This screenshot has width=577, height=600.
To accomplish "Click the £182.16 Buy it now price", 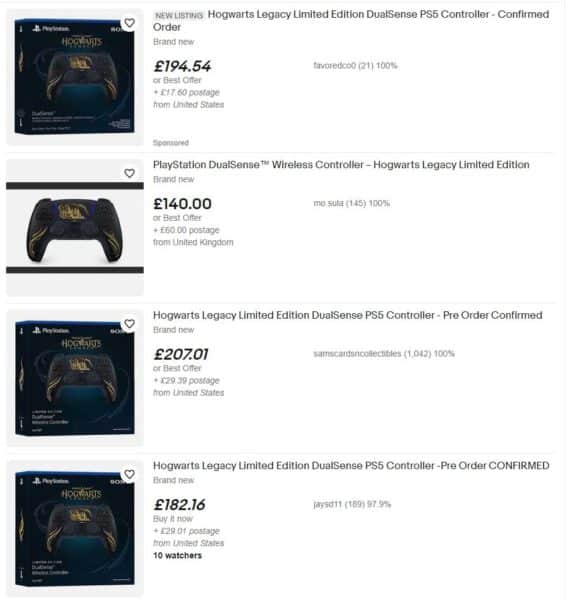I will click(x=179, y=505).
